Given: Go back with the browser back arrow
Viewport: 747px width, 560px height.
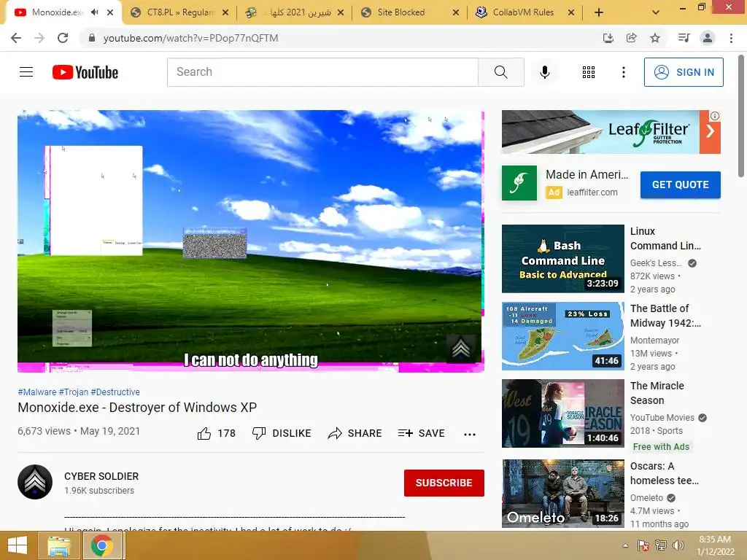Looking at the screenshot, I should pyautogui.click(x=16, y=38).
